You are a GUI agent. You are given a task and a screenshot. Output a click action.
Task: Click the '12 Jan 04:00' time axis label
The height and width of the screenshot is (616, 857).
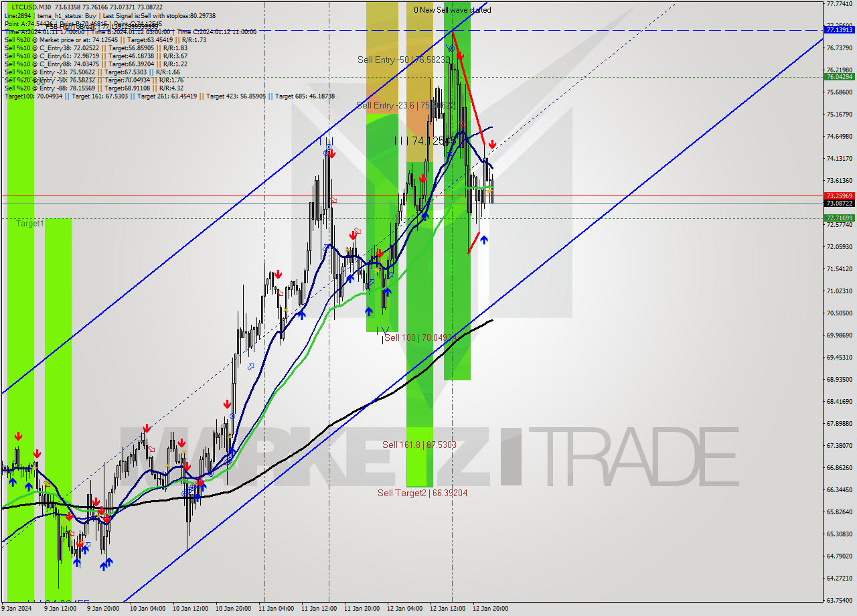404,609
